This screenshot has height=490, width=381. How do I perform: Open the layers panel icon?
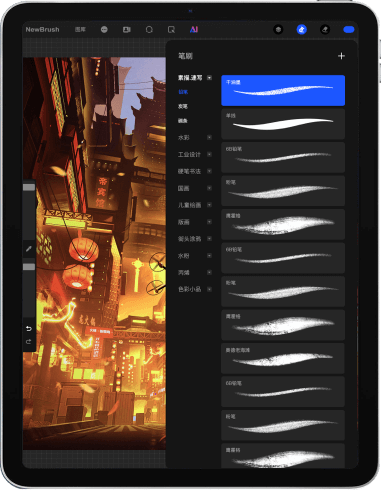[x=278, y=30]
